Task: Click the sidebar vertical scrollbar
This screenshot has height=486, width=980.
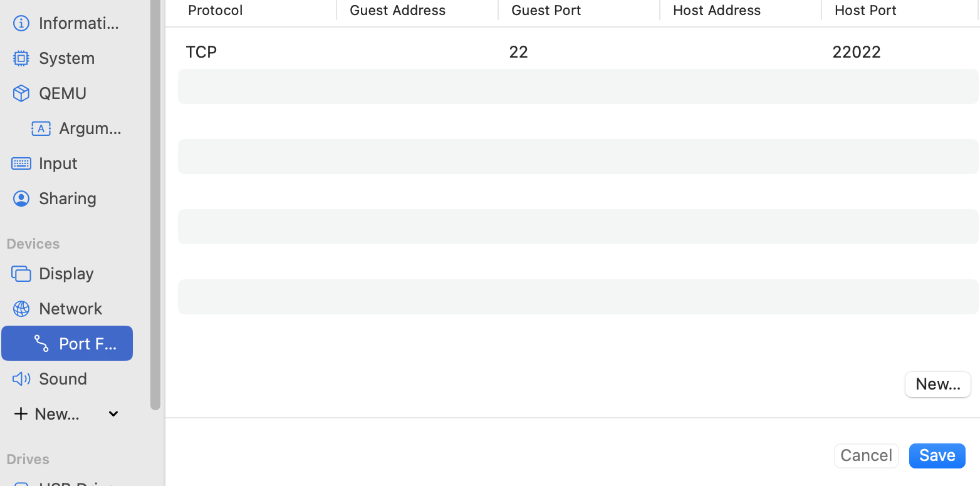Action: (155, 205)
